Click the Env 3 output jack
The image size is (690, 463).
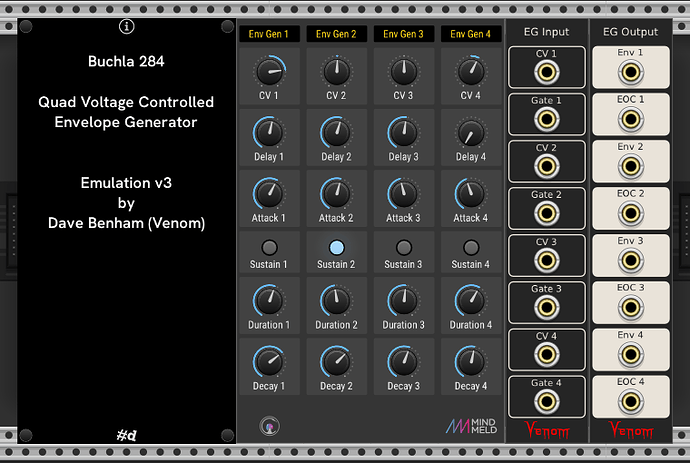point(631,261)
